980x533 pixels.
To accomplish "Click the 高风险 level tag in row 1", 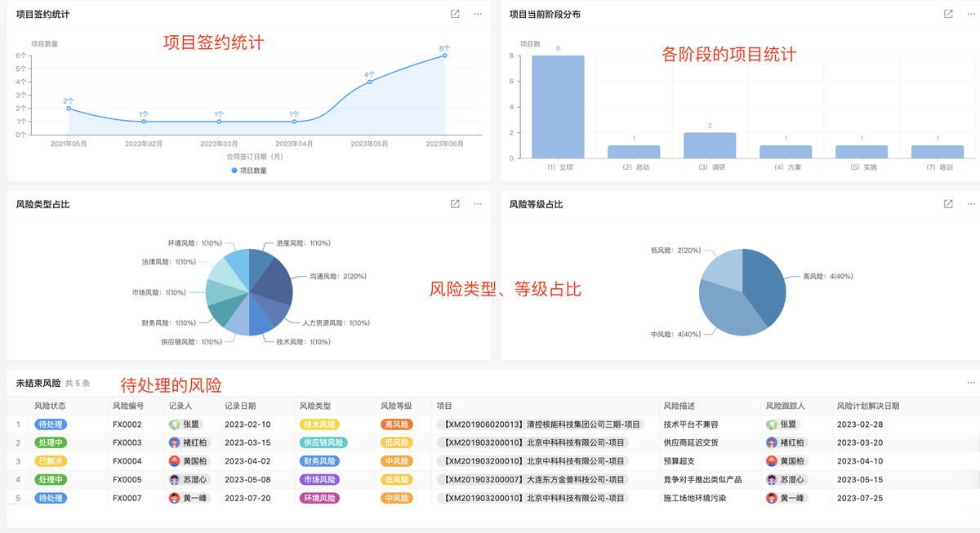I will 396,424.
